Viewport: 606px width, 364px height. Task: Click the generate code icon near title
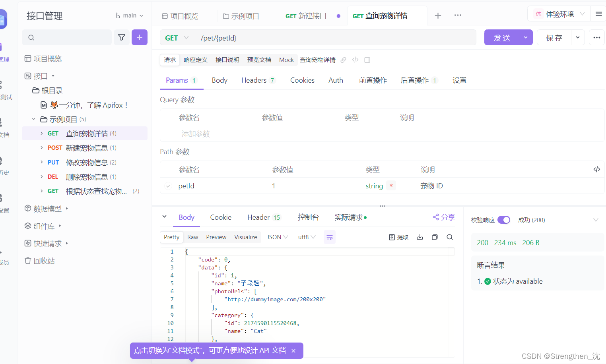point(355,60)
